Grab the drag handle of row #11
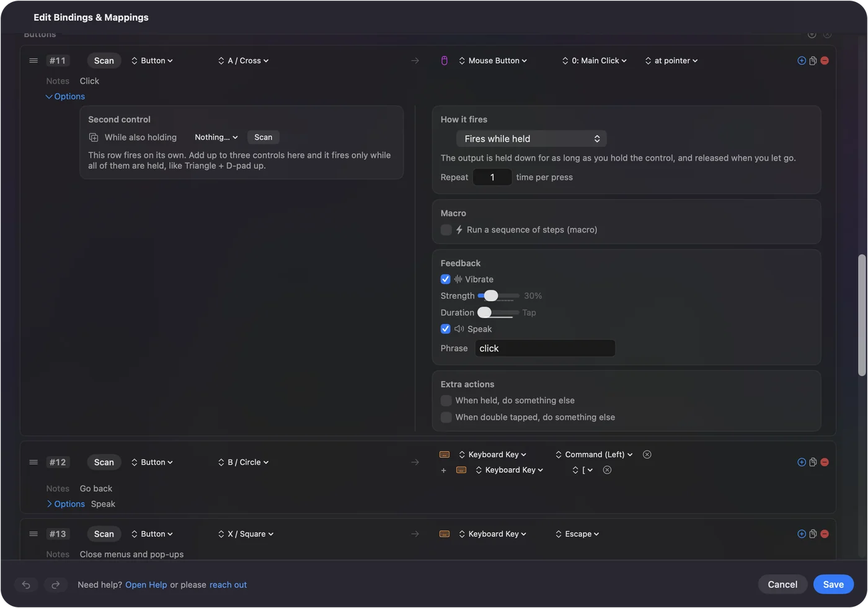868x608 pixels. point(33,61)
